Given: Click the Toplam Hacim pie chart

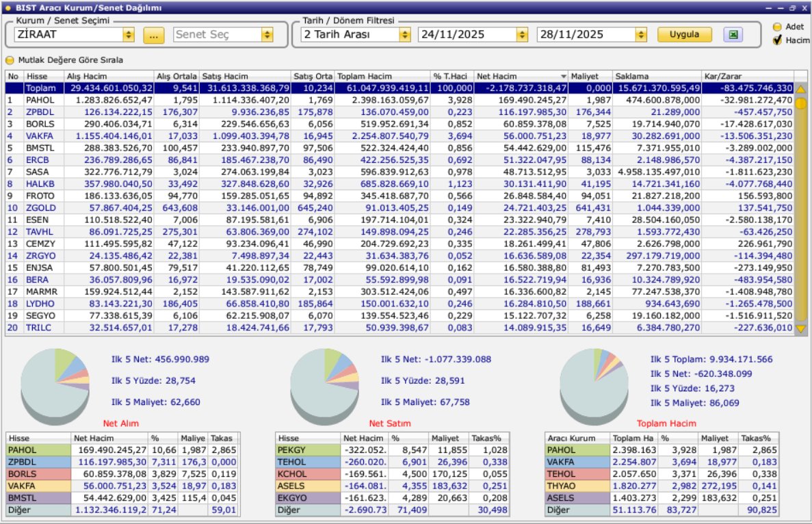Looking at the screenshot, I should point(594,387).
